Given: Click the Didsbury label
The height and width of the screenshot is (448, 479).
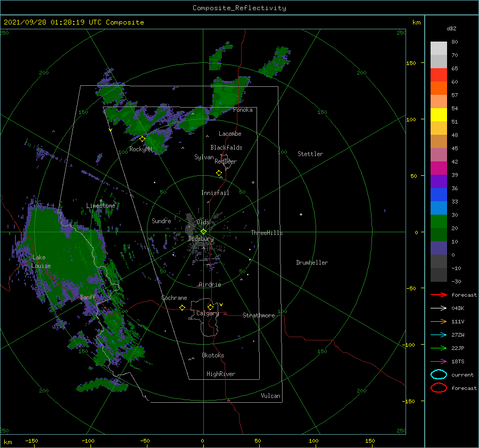Looking at the screenshot, I should coord(201,239).
